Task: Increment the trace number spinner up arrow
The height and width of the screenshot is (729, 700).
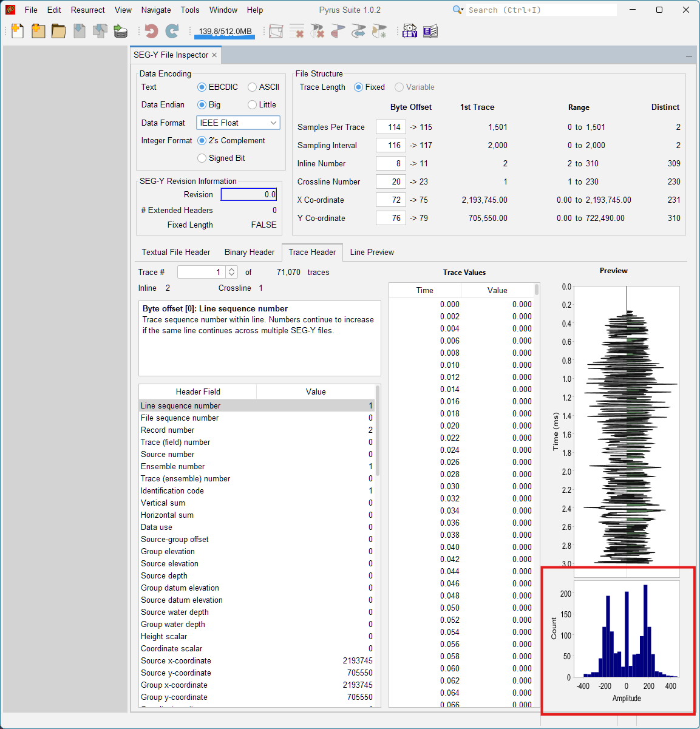Action: (x=231, y=270)
